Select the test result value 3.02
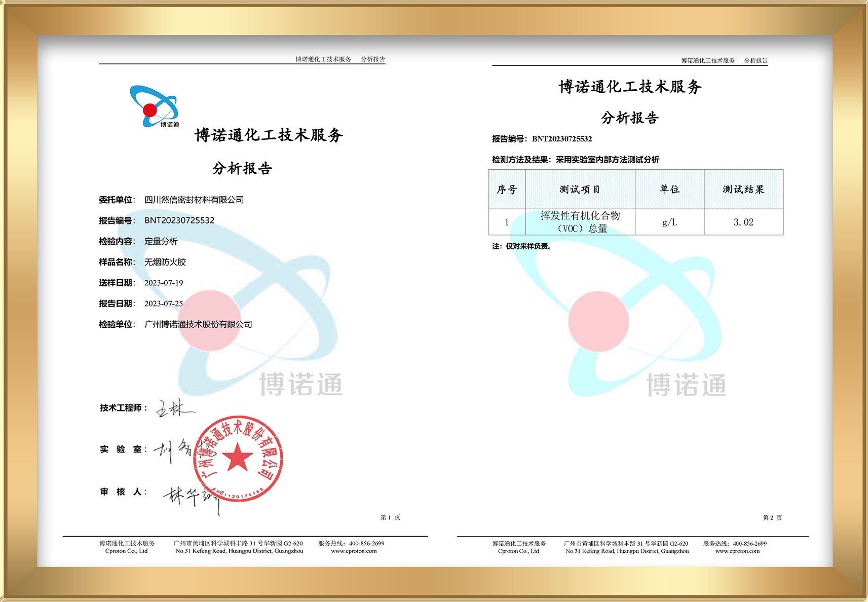Image resolution: width=868 pixels, height=602 pixels. pyautogui.click(x=743, y=222)
